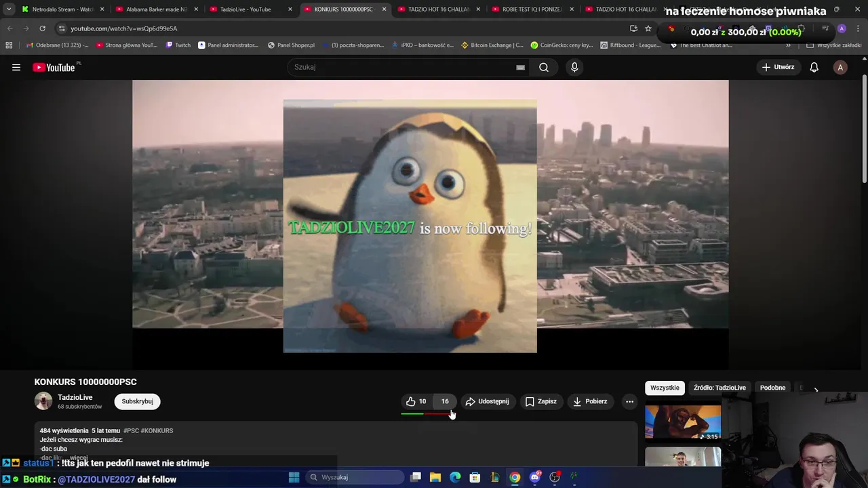This screenshot has height=488, width=868.
Task: Switch to the ROBIE TEST IQ tab
Action: (x=532, y=9)
